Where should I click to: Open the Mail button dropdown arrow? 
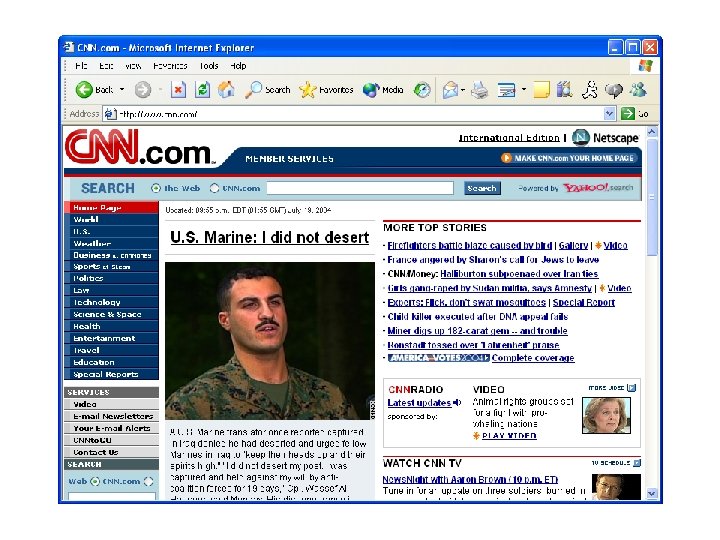(462, 90)
